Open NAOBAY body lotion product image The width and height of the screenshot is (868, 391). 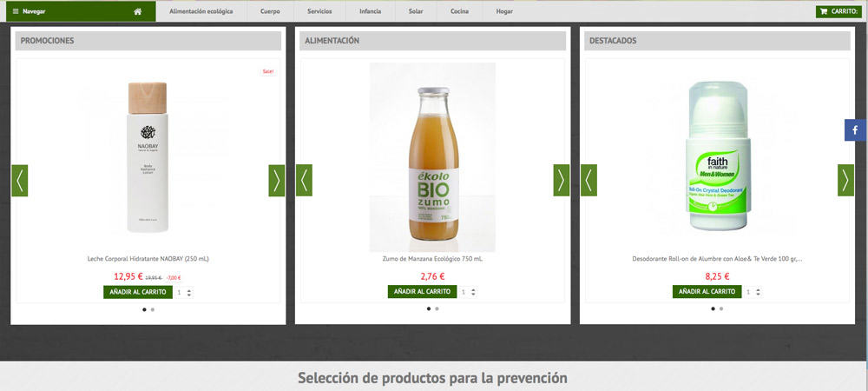pos(148,157)
